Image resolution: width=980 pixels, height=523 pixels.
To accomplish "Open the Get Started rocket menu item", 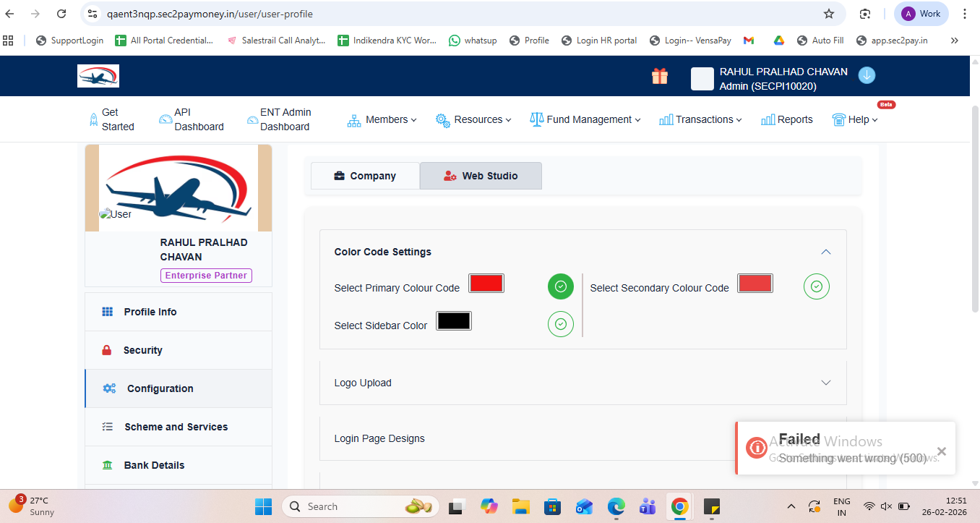I will (x=111, y=119).
